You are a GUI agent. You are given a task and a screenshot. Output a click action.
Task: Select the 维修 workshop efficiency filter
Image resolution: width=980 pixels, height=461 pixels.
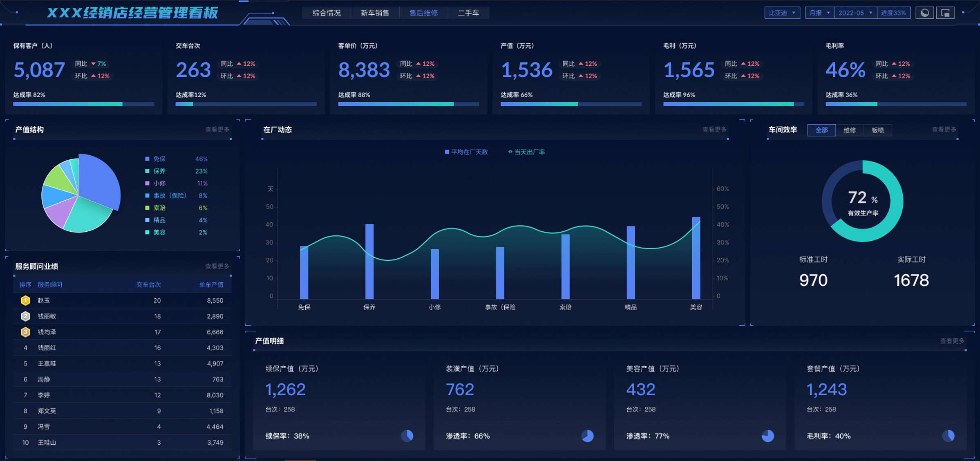[x=850, y=130]
